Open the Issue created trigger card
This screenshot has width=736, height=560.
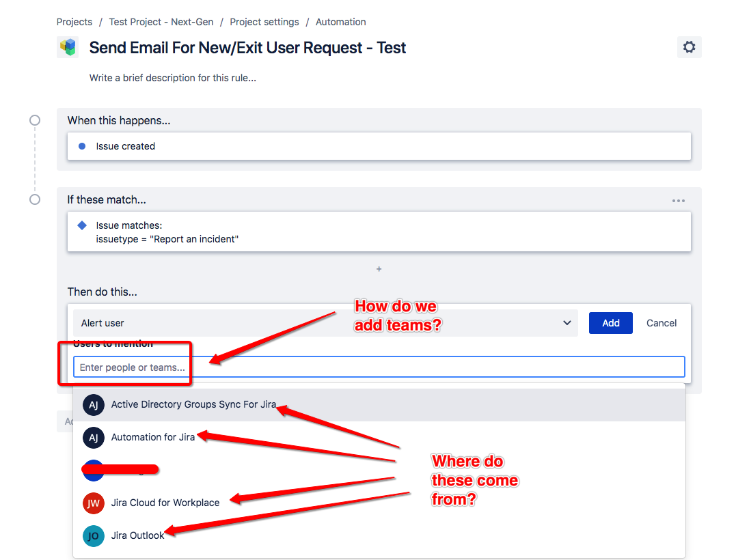click(x=379, y=146)
